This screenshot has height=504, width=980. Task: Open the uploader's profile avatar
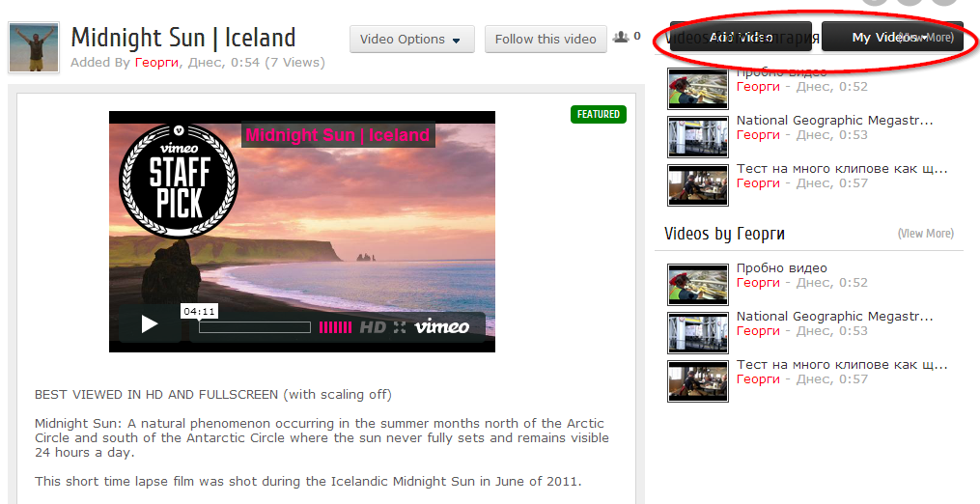tap(34, 48)
